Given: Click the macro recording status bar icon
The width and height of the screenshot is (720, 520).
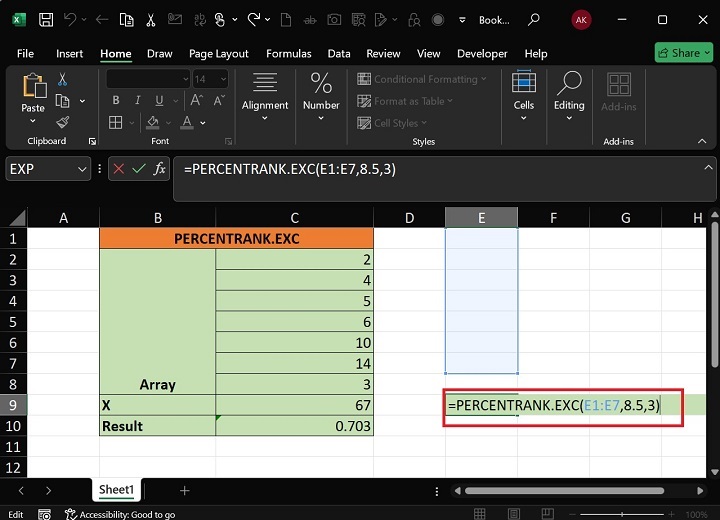Looking at the screenshot, I should (x=45, y=514).
